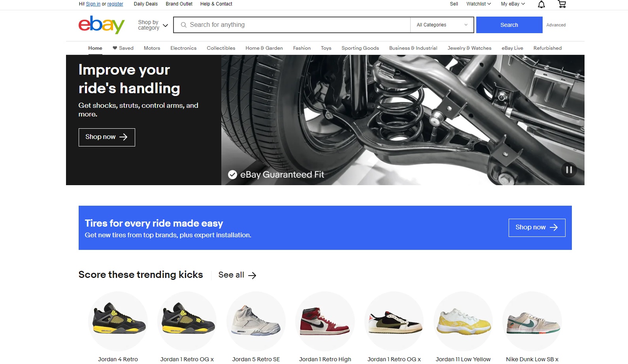Open the All Categories dropdown

442,25
